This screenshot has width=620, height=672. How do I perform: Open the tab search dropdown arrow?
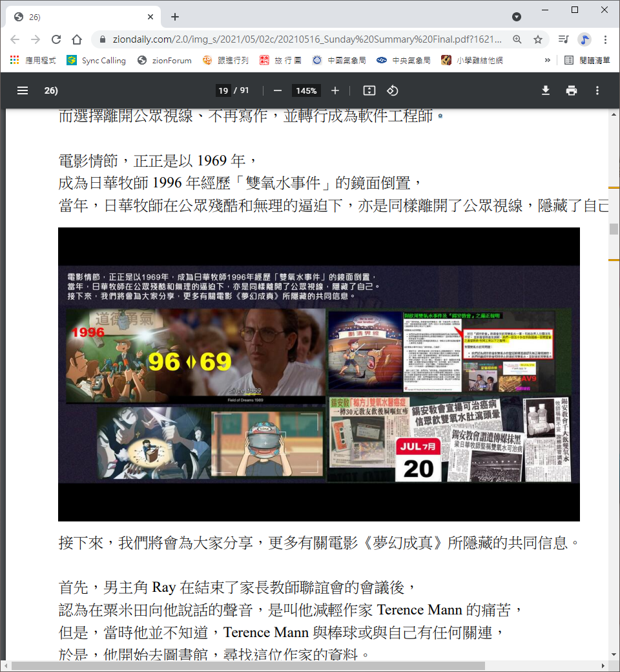tap(517, 17)
